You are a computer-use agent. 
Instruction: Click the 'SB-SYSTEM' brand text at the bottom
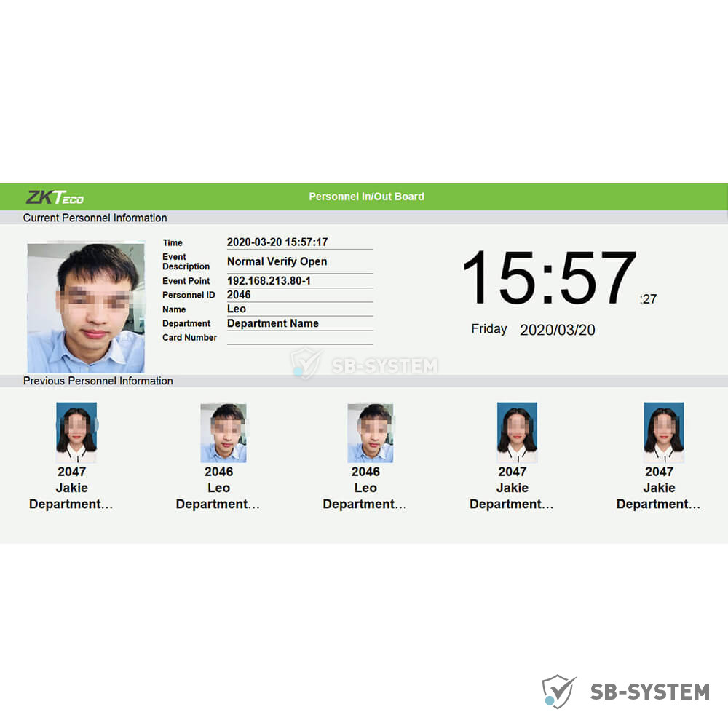pyautogui.click(x=650, y=692)
